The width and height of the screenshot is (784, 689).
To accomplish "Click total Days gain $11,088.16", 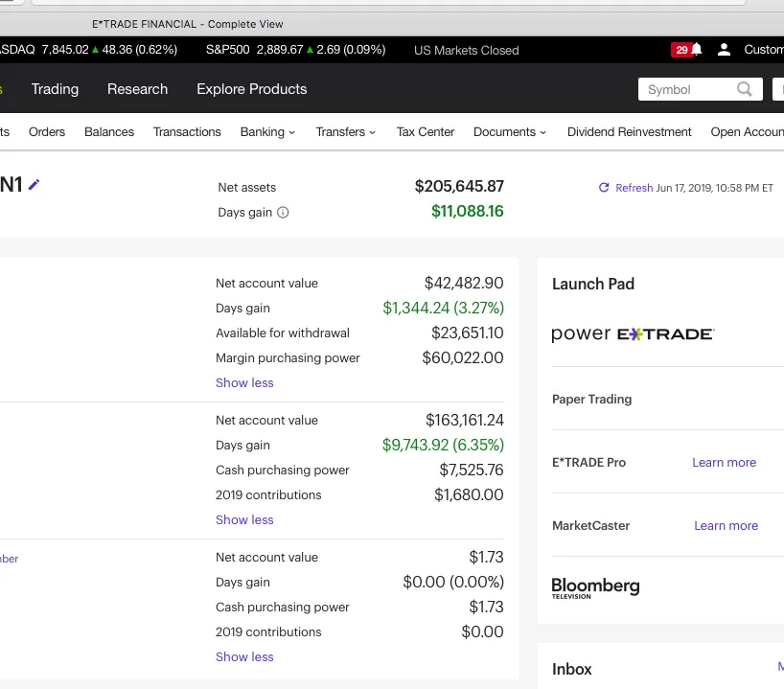I will [468, 212].
